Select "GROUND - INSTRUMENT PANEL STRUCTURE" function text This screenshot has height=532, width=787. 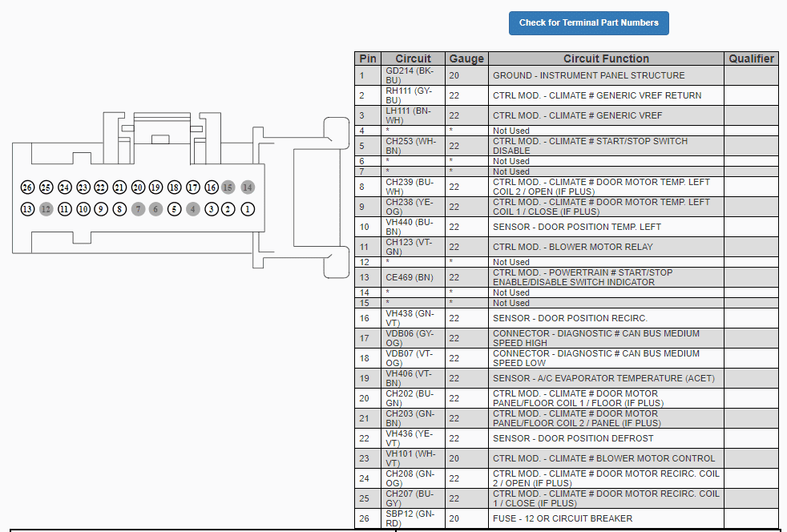click(589, 75)
